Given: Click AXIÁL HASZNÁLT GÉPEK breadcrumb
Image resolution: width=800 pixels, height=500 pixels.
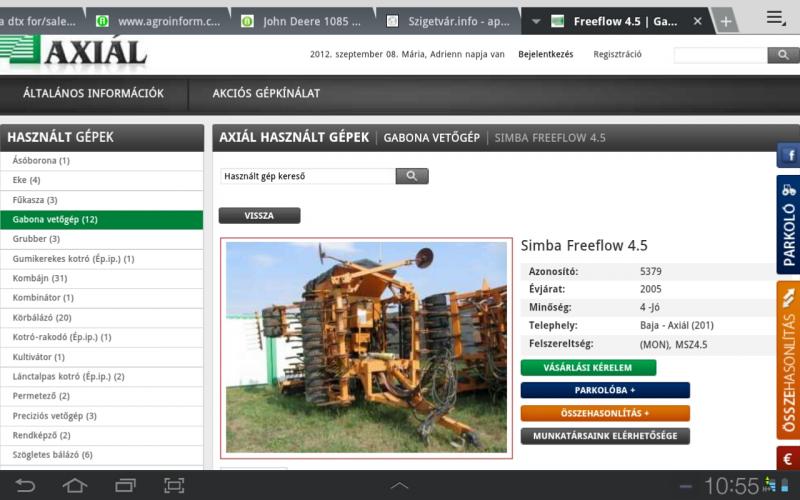Looking at the screenshot, I should tap(294, 137).
